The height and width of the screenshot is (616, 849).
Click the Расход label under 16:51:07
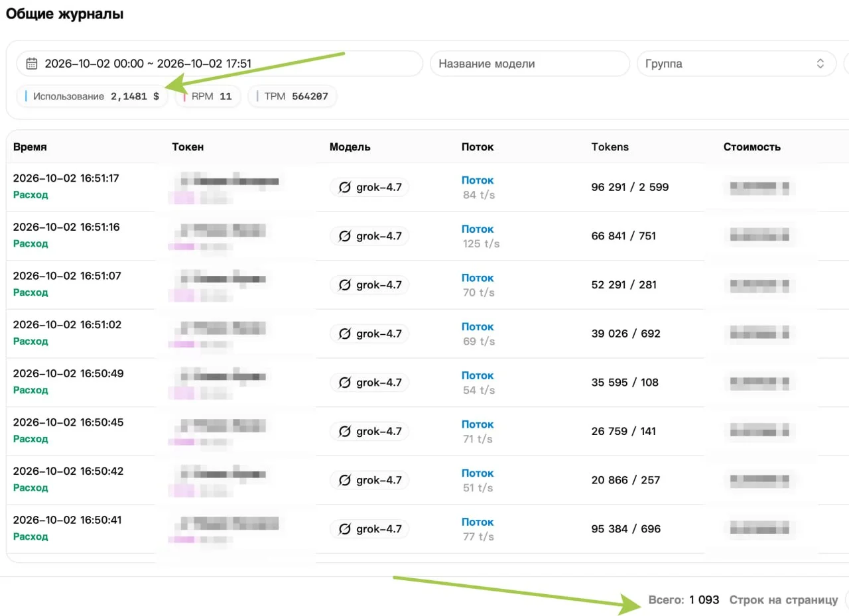(x=31, y=292)
